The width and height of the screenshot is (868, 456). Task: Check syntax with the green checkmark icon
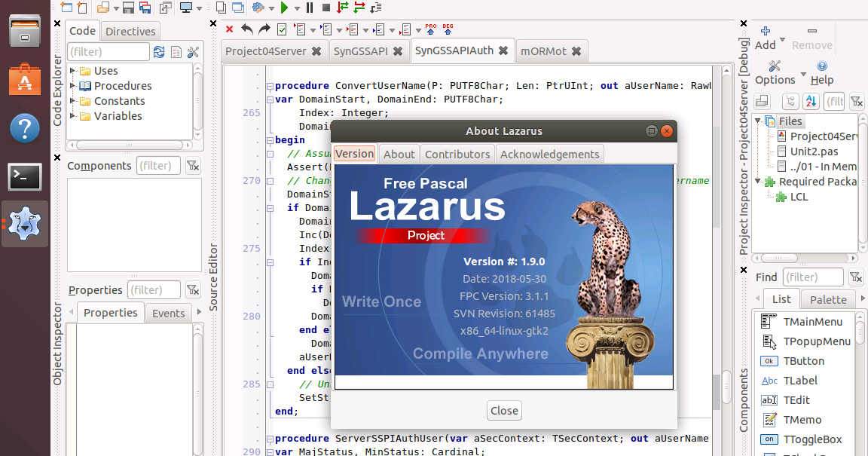(x=282, y=29)
